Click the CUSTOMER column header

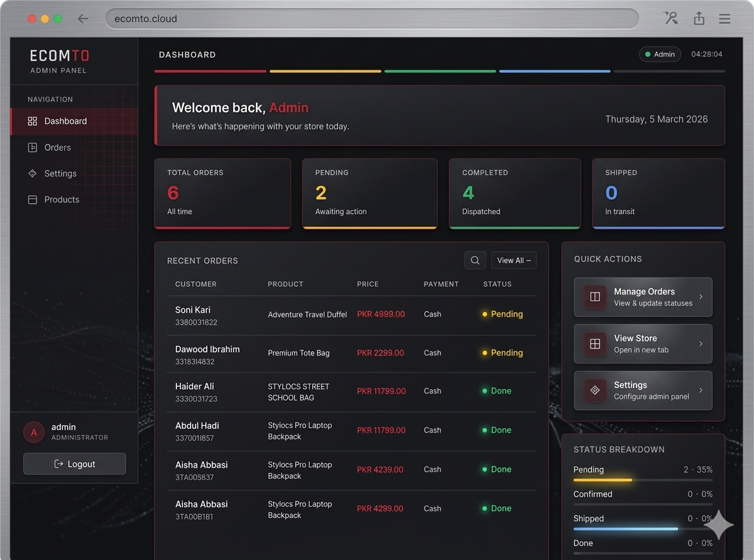[196, 284]
